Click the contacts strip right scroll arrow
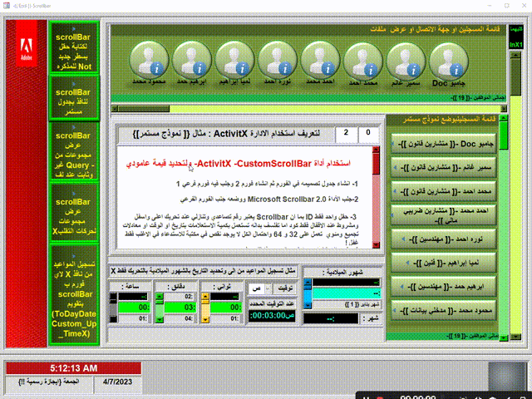Screen dimensions: 532x399 point(504,109)
